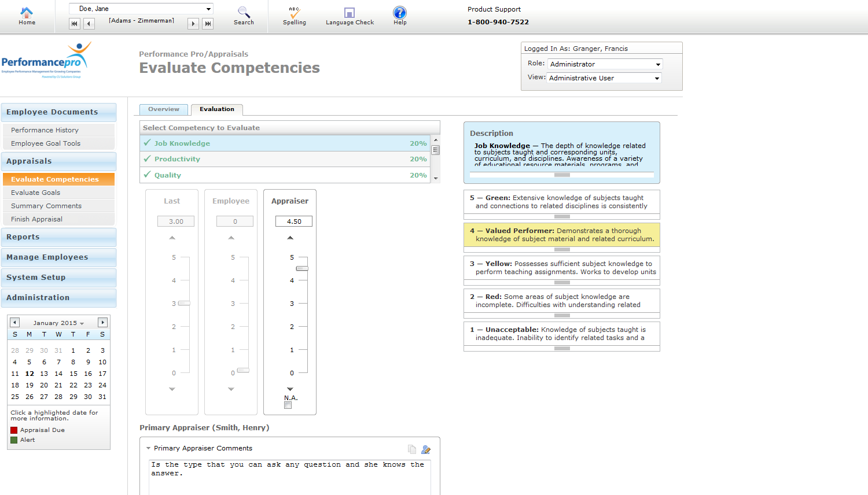This screenshot has height=495, width=868.
Task: Go to previous calendar month
Action: pos(15,323)
